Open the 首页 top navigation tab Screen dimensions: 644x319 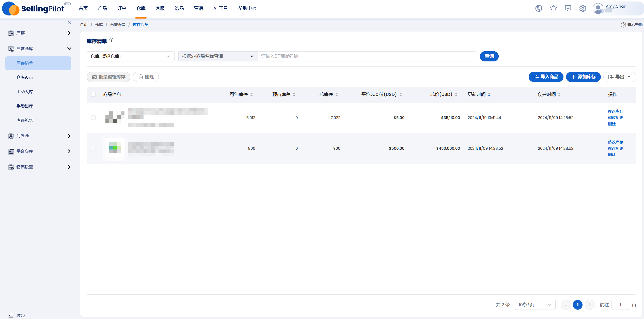[83, 8]
